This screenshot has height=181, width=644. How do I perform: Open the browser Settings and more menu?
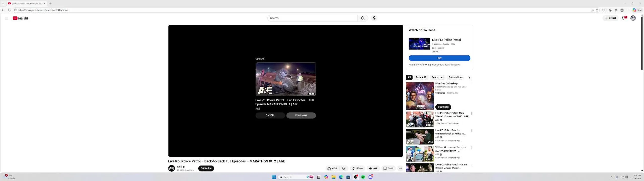pyautogui.click(x=628, y=10)
